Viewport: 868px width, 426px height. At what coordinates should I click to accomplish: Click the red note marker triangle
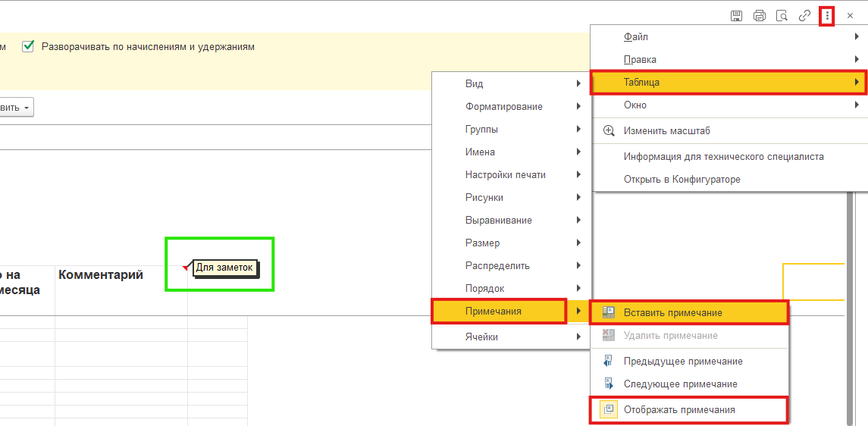coord(186,268)
